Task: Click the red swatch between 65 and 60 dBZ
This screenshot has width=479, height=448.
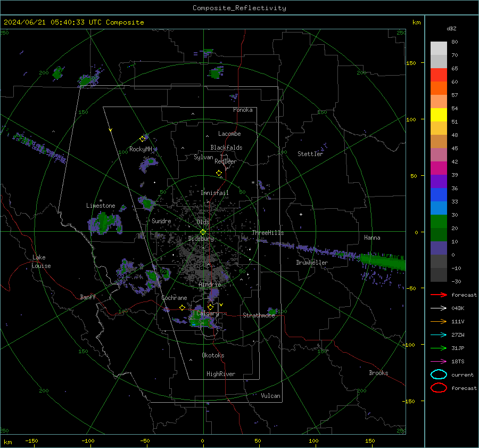Action: pos(439,75)
